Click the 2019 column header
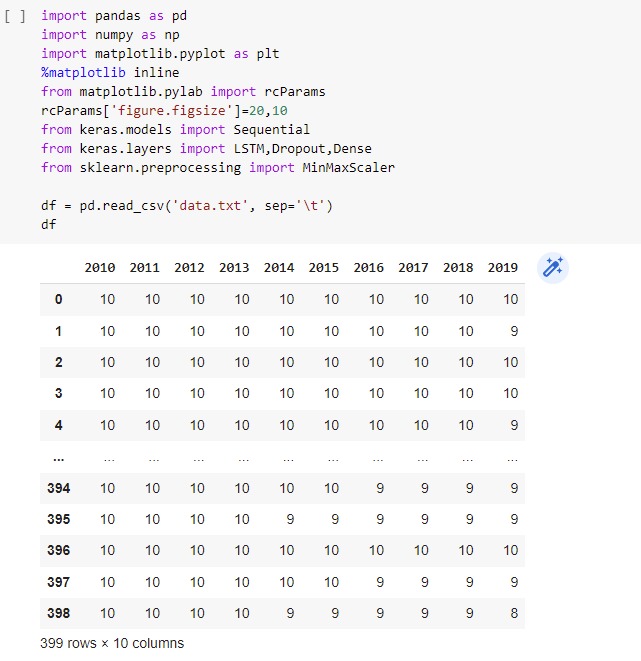 tap(503, 268)
